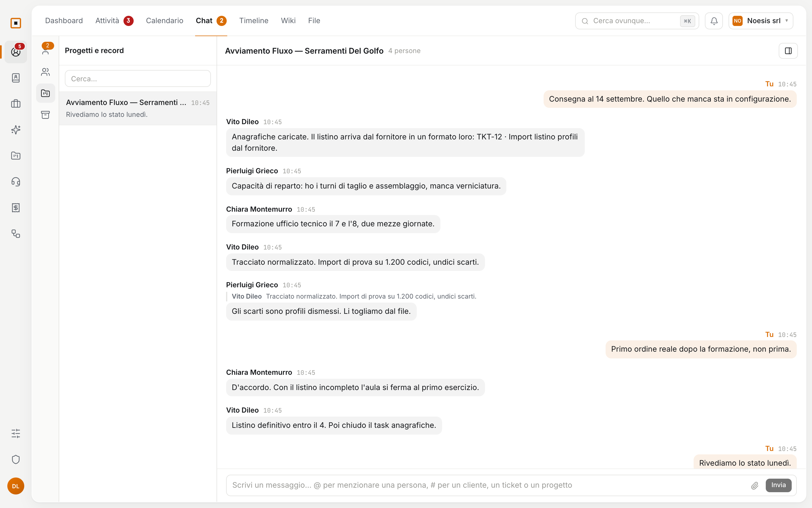The height and width of the screenshot is (508, 812).
Task: Click sender name Chiara Montemurro above 'Formazione' message
Action: [x=259, y=209]
